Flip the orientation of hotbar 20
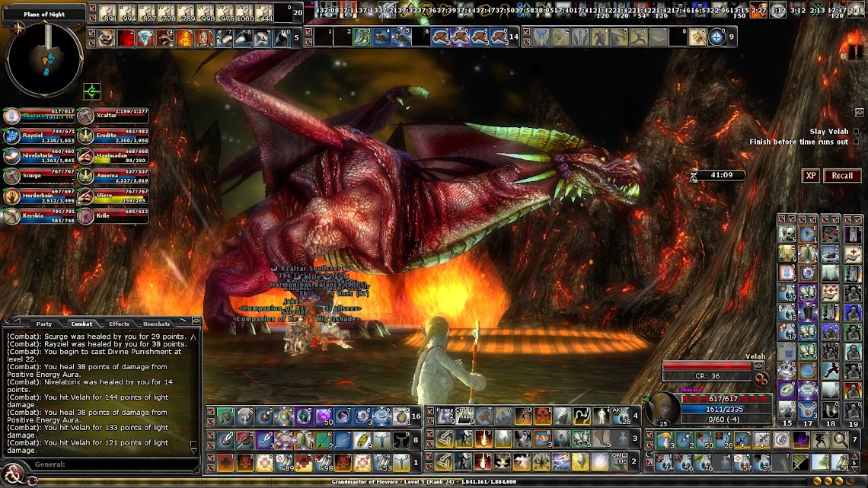The image size is (868, 488). [92, 18]
